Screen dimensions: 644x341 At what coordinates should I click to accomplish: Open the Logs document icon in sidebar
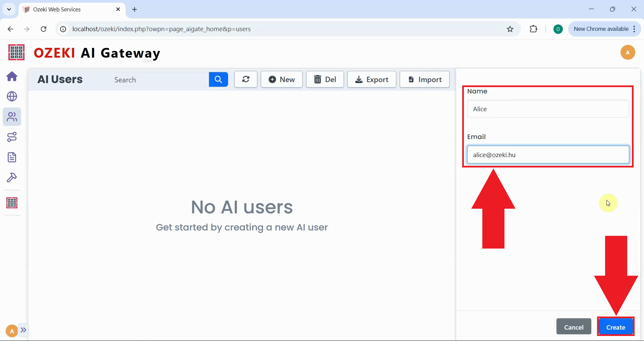pyautogui.click(x=12, y=157)
